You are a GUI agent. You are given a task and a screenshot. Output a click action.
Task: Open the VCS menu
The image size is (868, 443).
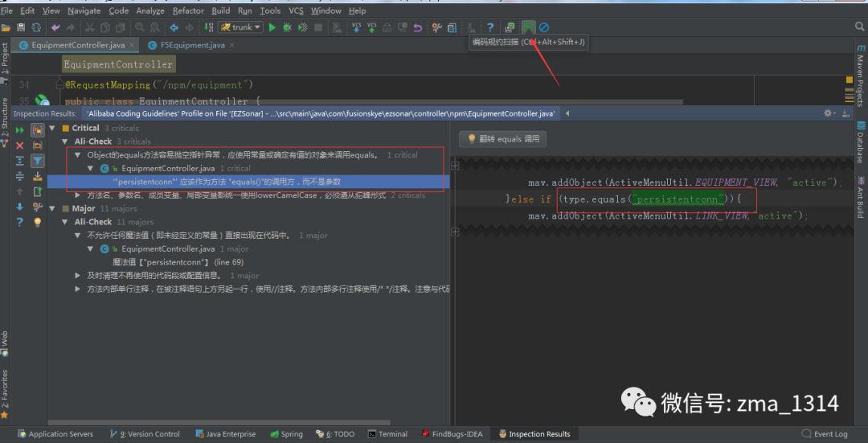click(296, 10)
